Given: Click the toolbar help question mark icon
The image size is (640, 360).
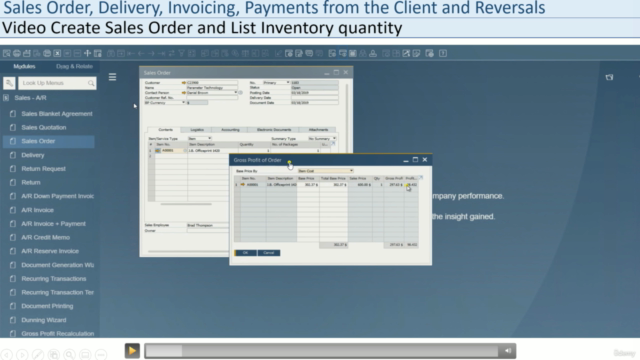Looking at the screenshot, I should [x=443, y=53].
